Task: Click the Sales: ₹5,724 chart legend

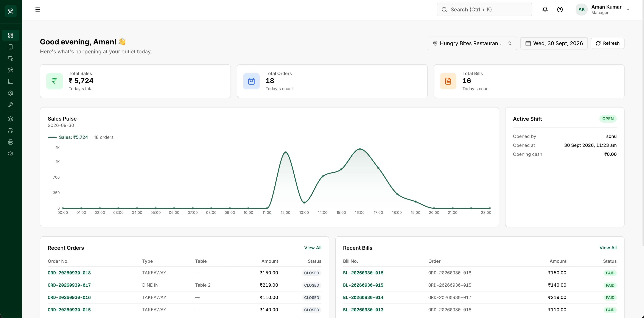Action: click(x=68, y=137)
